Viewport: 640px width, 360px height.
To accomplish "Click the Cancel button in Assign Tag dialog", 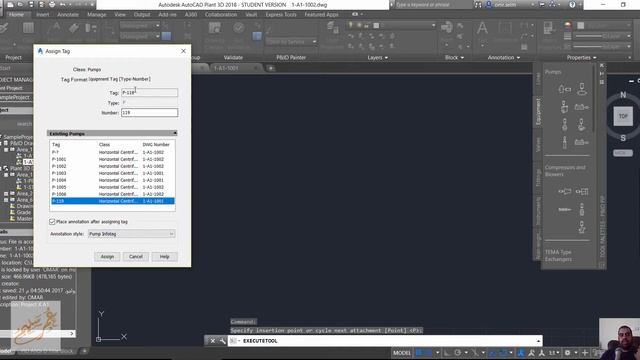I will 136,257.
